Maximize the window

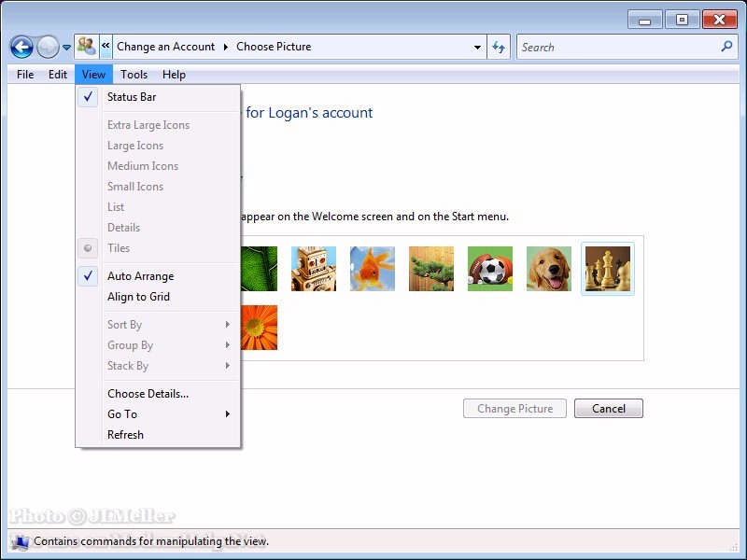[x=682, y=20]
